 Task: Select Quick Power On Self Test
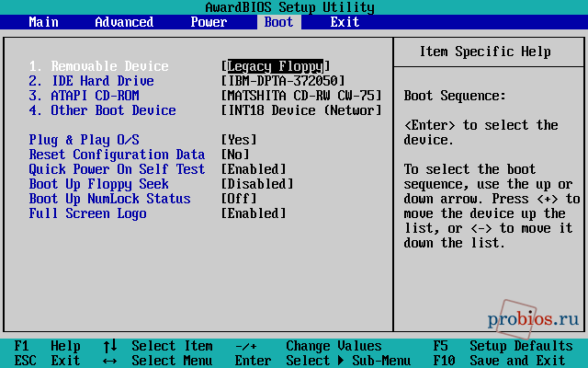click(117, 169)
